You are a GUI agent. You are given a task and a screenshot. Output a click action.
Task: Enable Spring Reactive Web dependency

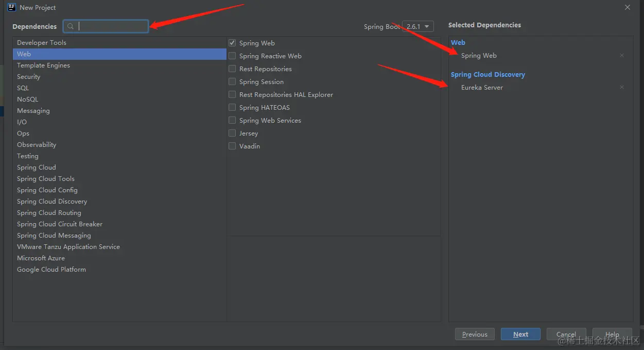click(x=232, y=56)
